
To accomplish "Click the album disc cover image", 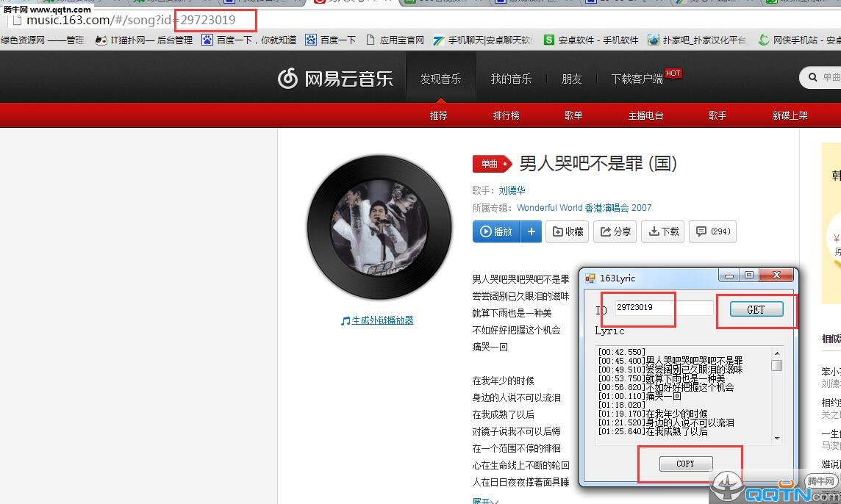I will click(x=380, y=227).
